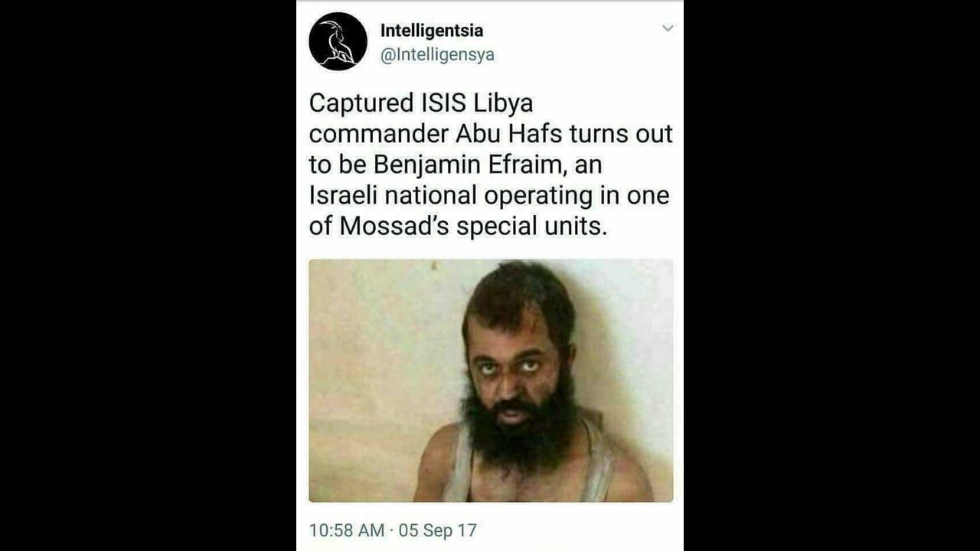Click the black letterbox right of tweet
Image resolution: width=980 pixels, height=551 pixels.
pos(831,275)
